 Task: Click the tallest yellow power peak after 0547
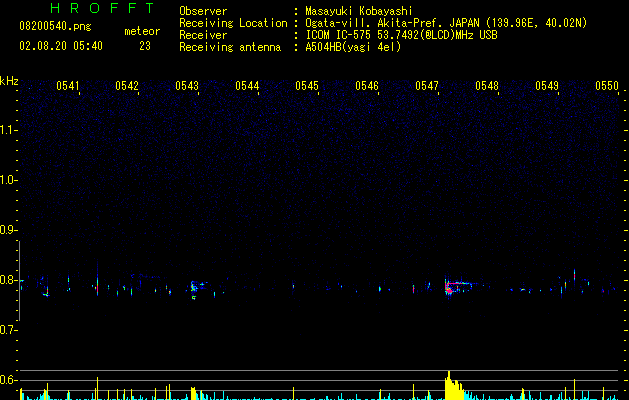click(x=449, y=385)
